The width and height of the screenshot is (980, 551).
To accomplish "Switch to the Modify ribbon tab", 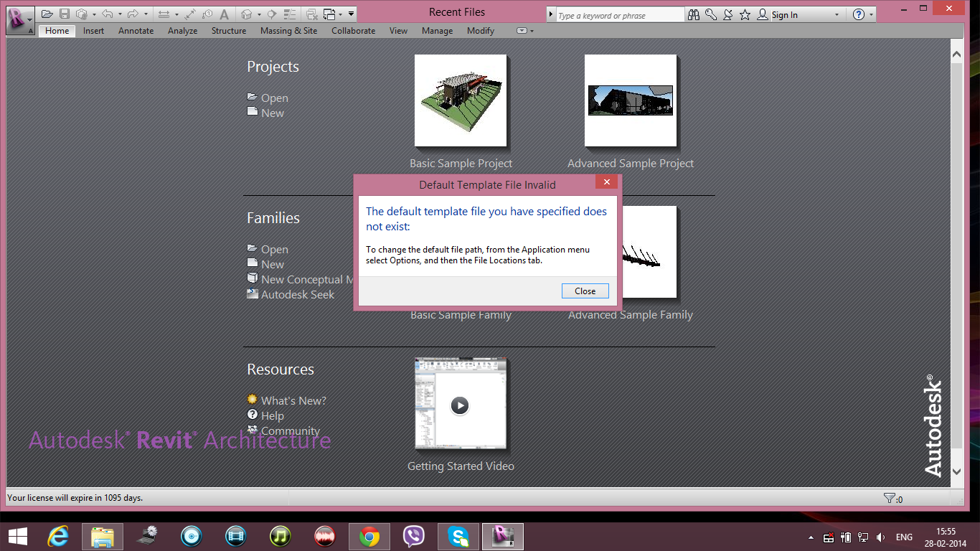I will 481,31.
